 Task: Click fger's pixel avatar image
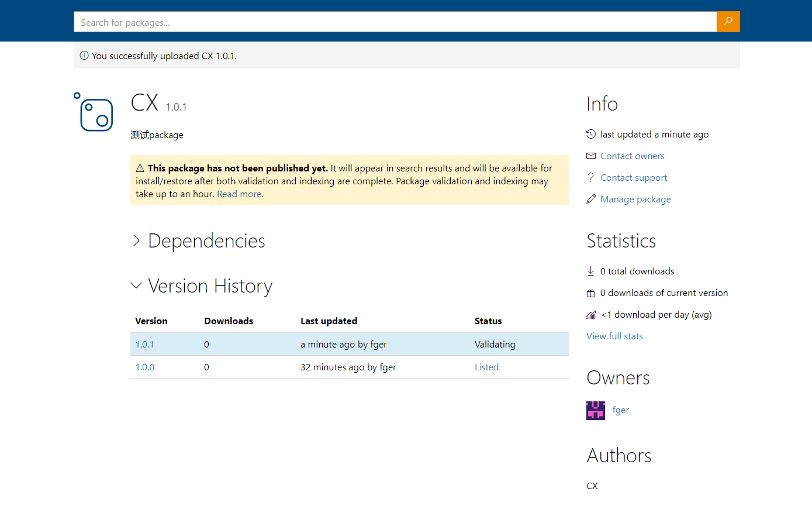tap(596, 410)
